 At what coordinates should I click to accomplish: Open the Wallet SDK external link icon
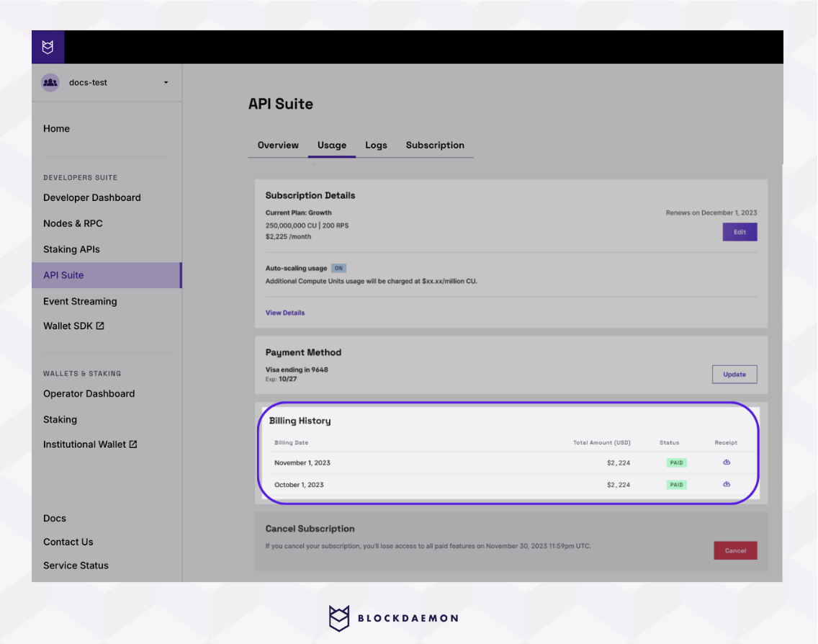100,326
